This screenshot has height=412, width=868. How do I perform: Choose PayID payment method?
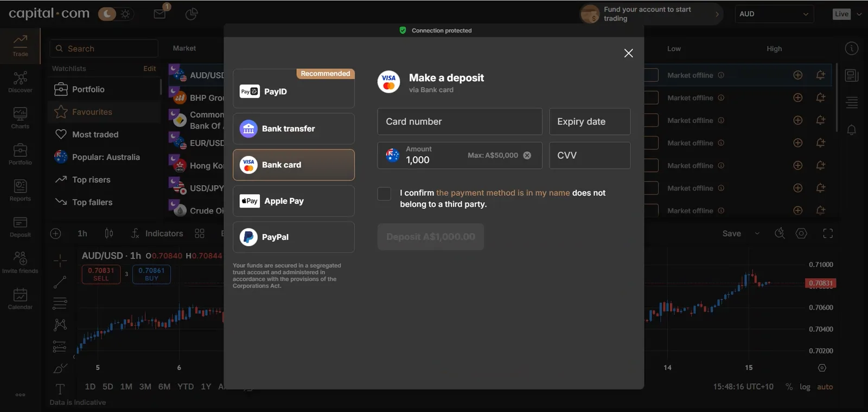293,89
